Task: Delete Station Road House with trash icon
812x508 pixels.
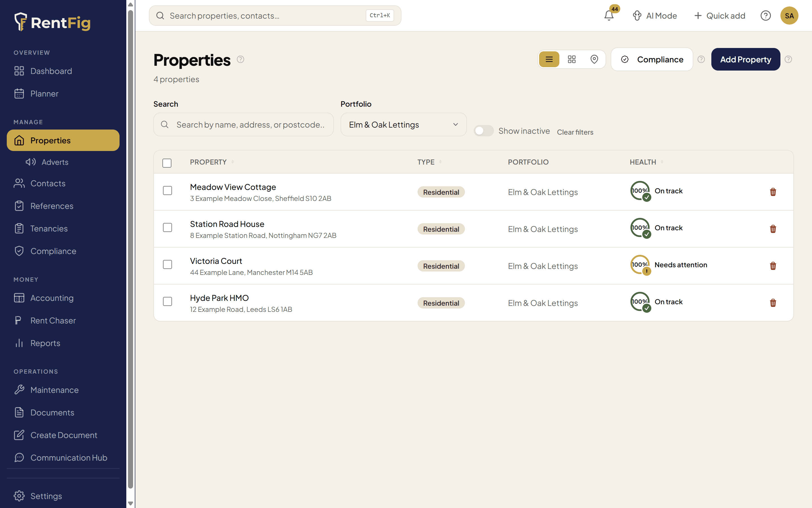Action: [773, 229]
